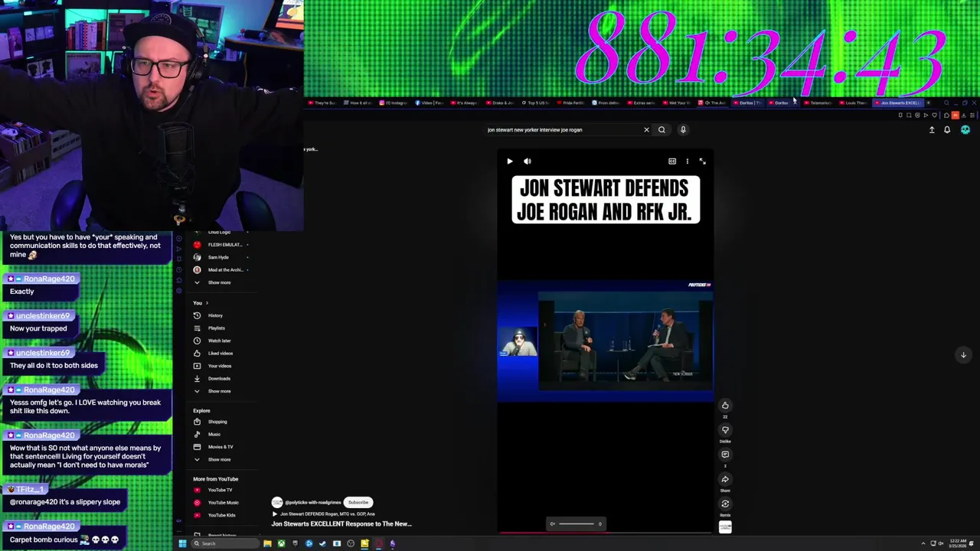
Task: Toggle captions on the Short player
Action: (672, 161)
